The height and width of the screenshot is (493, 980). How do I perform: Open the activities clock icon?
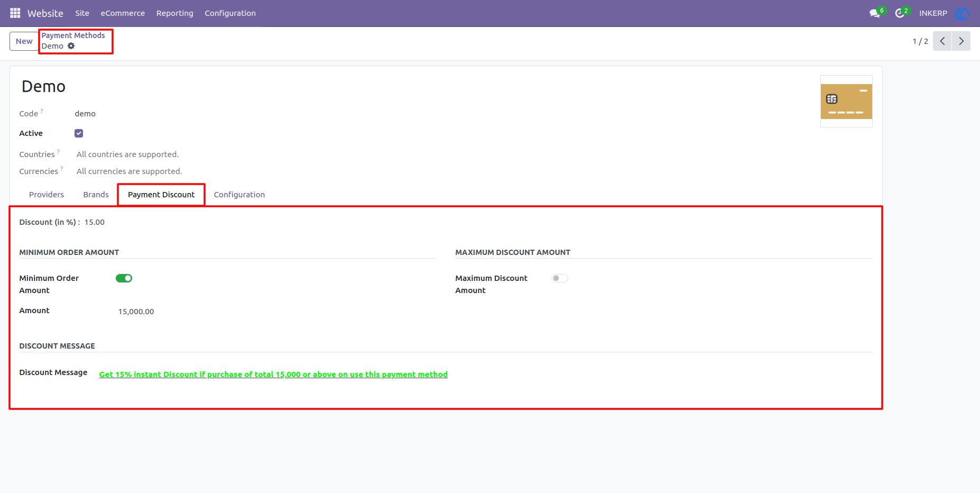pos(900,13)
